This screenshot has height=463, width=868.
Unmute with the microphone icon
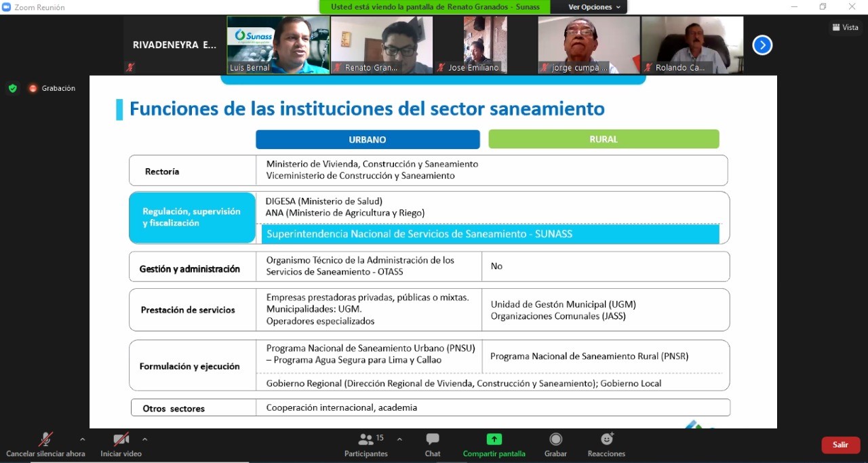(x=45, y=439)
